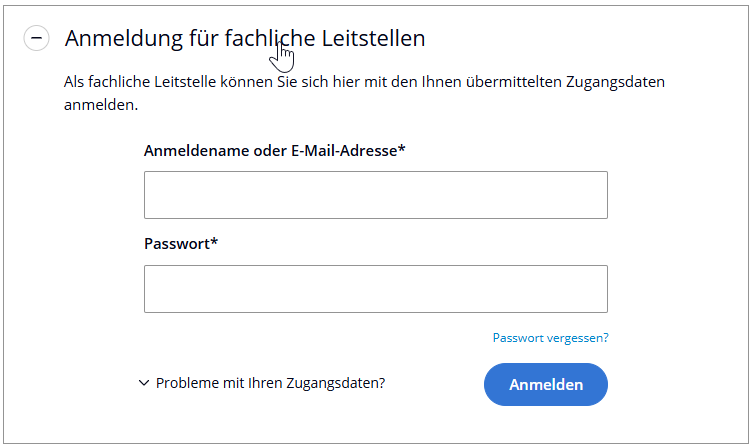Show help for Zugangsdaten problems
The width and height of the screenshot is (754, 447).
270,383
